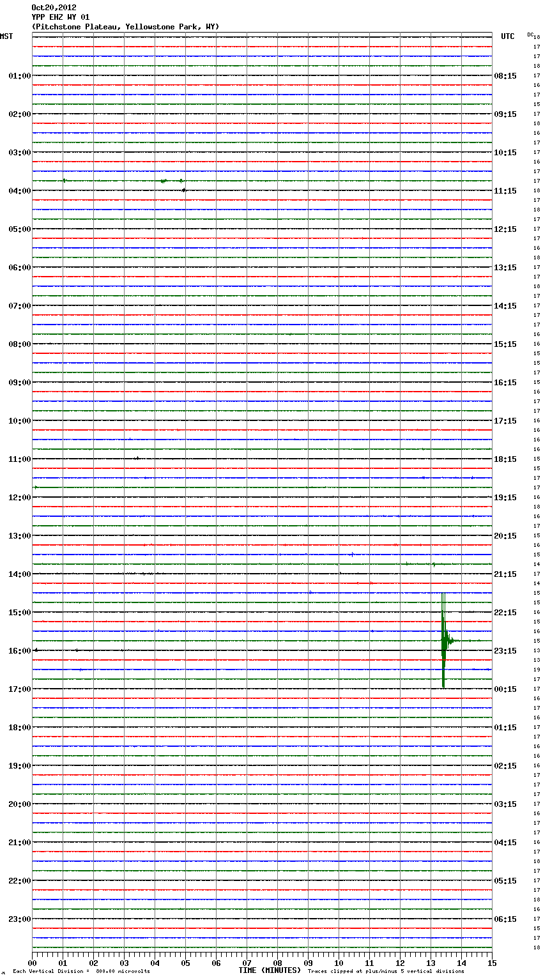Select the 16:00 MST time label

(20, 651)
